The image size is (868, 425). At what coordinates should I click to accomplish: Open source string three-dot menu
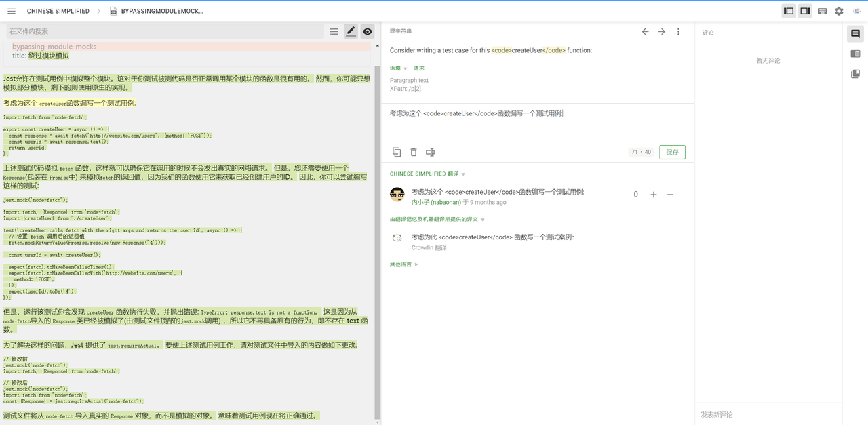(678, 31)
